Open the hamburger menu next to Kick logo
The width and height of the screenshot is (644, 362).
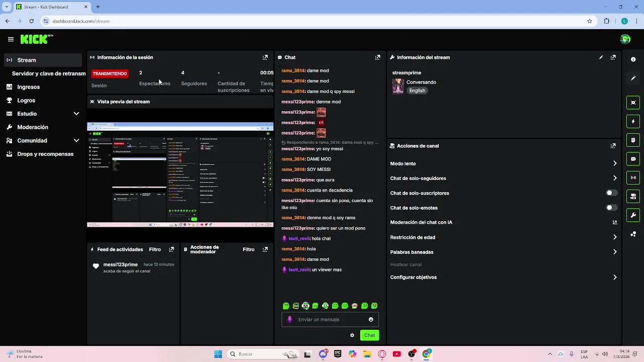tap(11, 39)
